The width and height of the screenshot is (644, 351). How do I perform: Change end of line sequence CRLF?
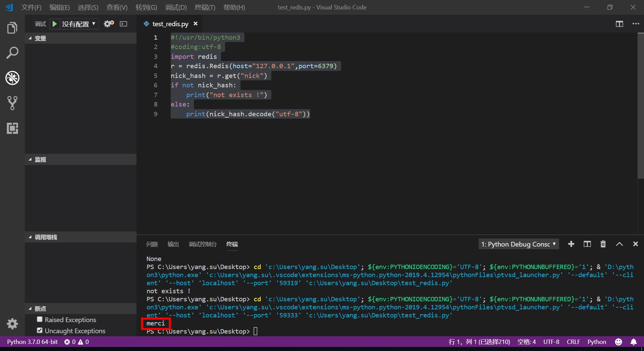[x=573, y=342]
